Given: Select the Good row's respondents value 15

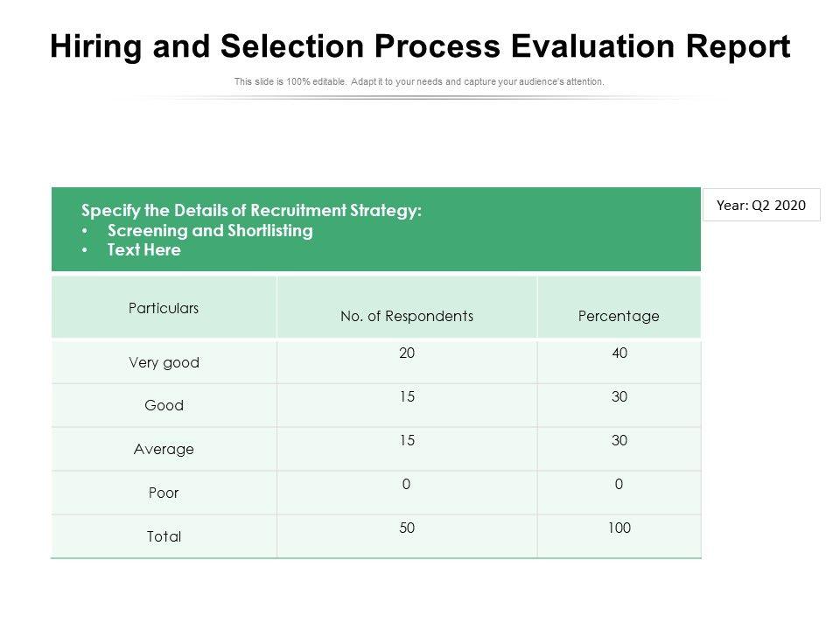Looking at the screenshot, I should click(407, 396).
